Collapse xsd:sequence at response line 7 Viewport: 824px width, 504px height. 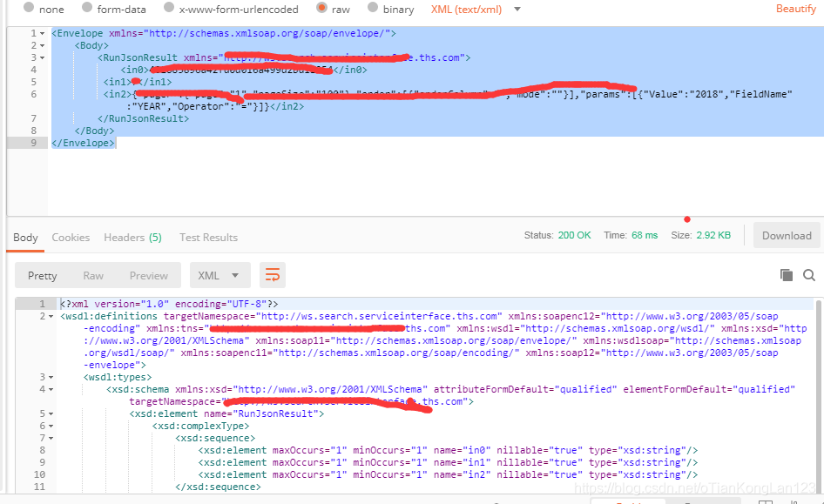click(x=51, y=439)
